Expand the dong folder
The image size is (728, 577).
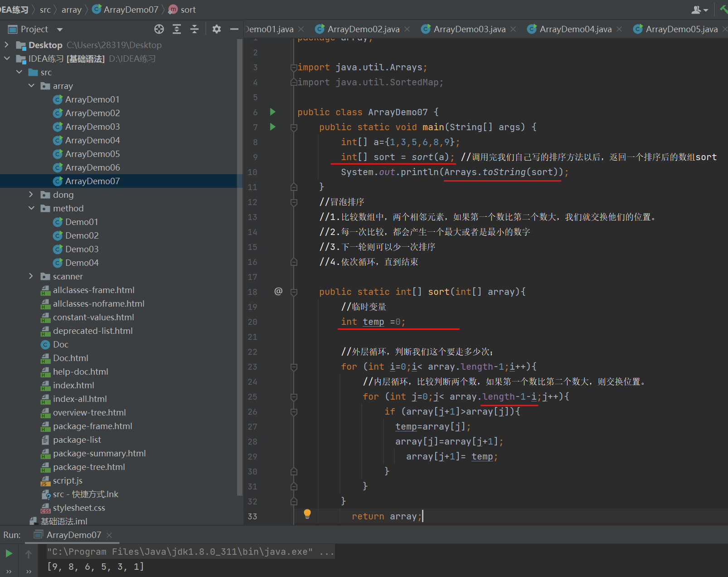click(31, 195)
